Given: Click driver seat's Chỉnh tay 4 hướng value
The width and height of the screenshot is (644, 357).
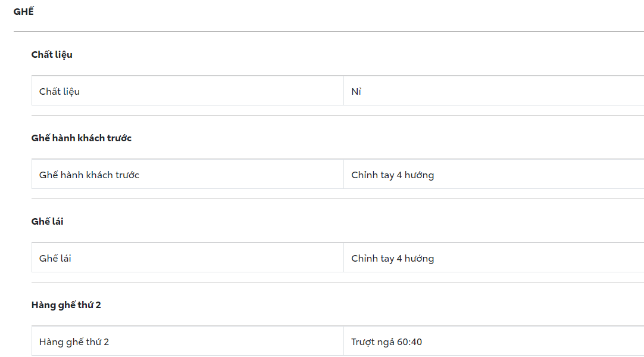Looking at the screenshot, I should [x=392, y=259].
